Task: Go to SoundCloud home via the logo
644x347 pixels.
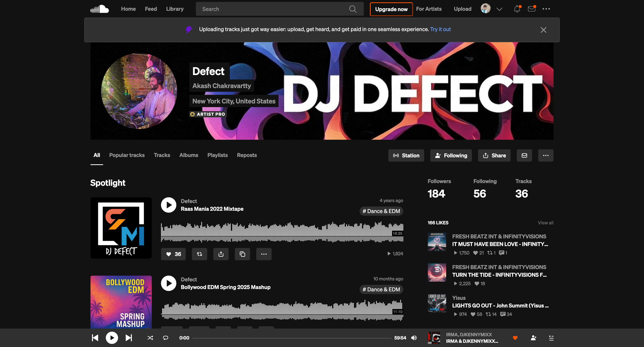Action: pyautogui.click(x=99, y=9)
